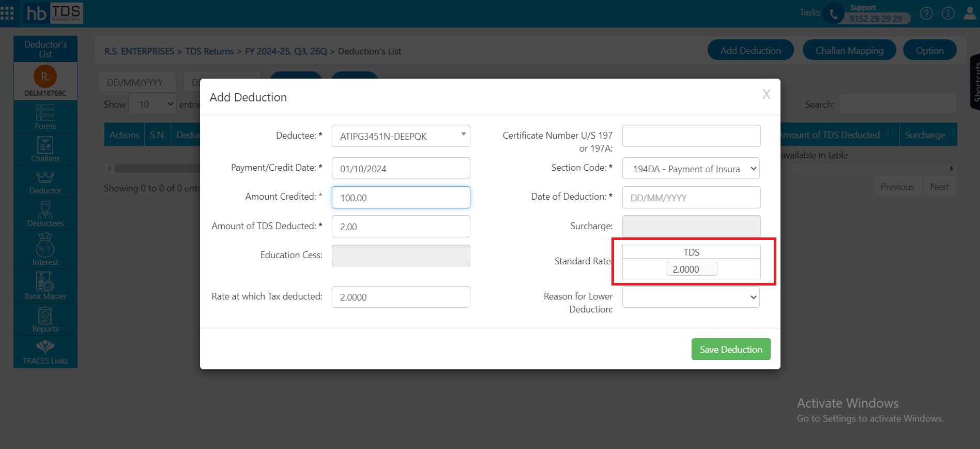Click the Amount of TDS Deducted field
Screen dimensions: 980x449
pyautogui.click(x=401, y=227)
